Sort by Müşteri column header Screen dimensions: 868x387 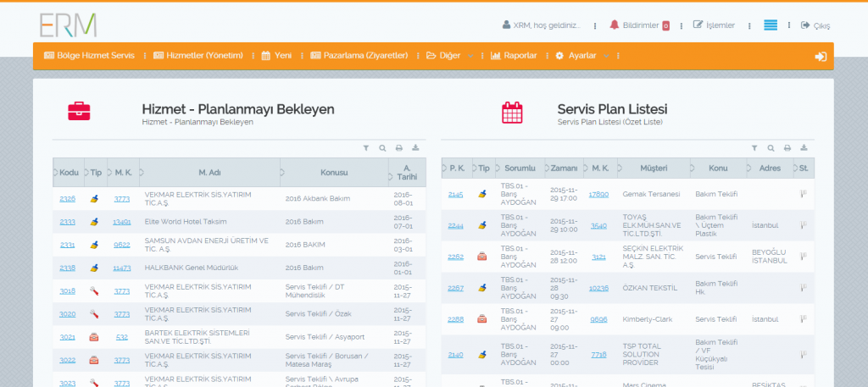point(654,168)
